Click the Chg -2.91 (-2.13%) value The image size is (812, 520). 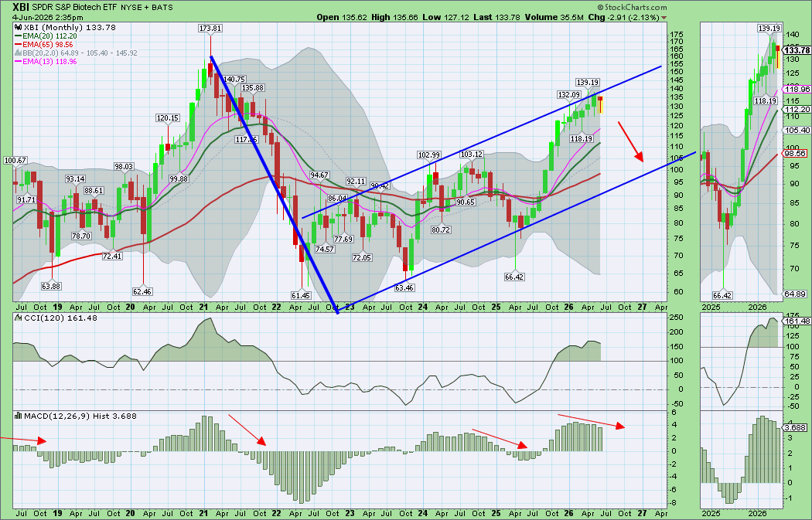(x=623, y=17)
